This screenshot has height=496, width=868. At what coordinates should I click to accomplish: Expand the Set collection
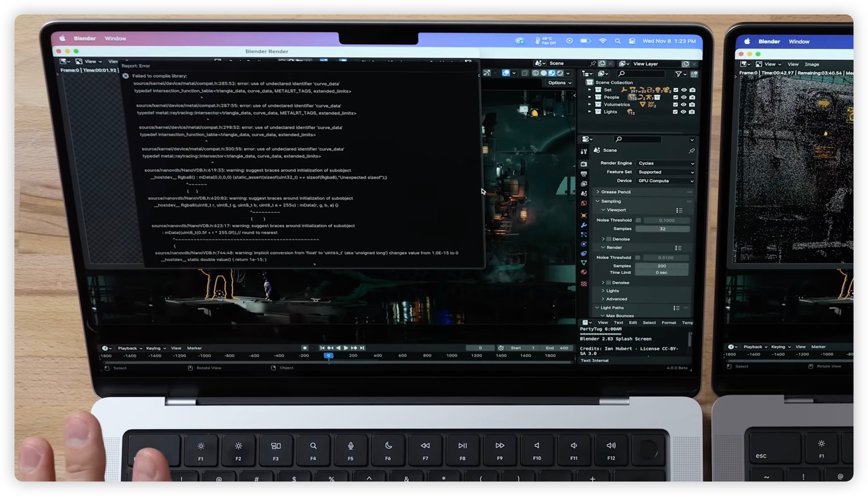point(590,90)
